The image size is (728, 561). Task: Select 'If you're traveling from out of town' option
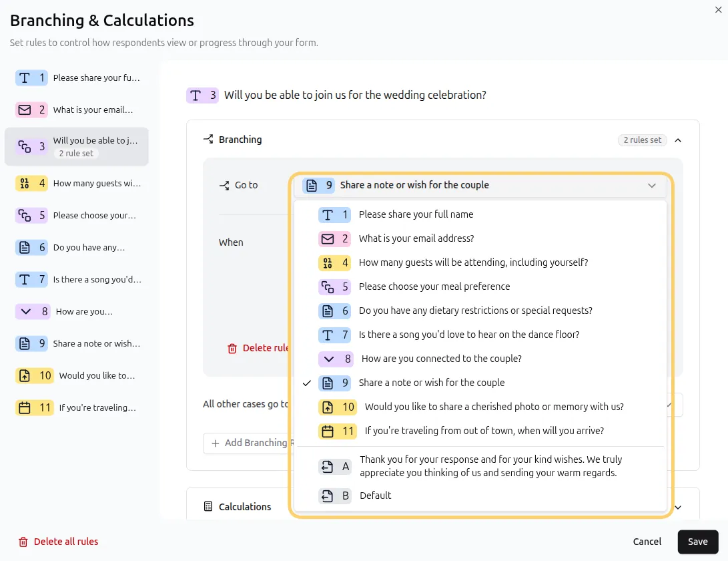pyautogui.click(x=480, y=431)
